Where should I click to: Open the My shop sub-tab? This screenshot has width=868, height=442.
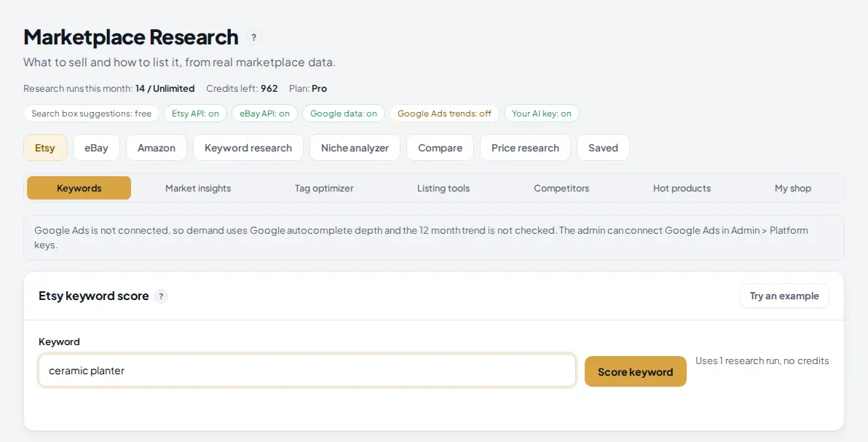click(x=793, y=189)
